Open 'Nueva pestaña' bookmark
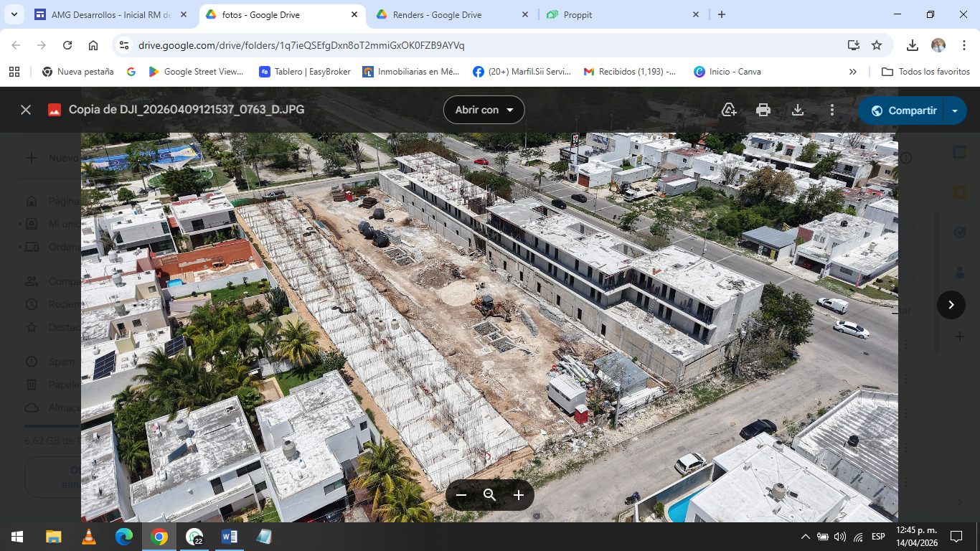 (78, 72)
